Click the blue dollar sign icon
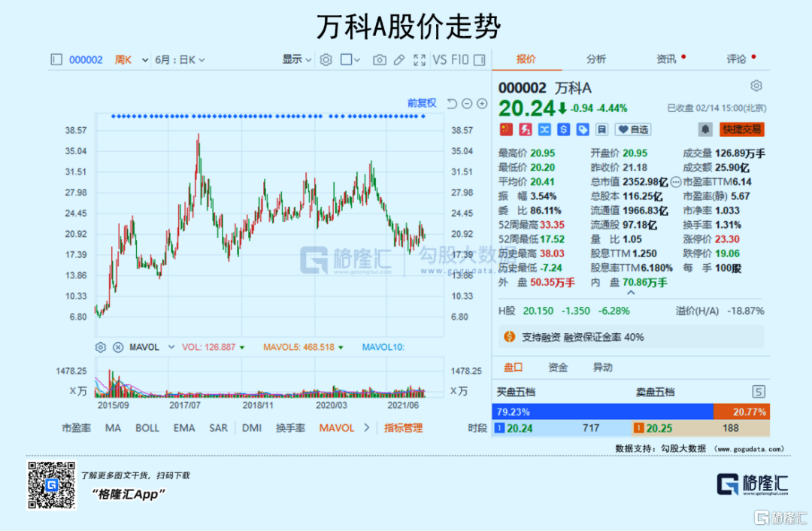812x531 pixels. [563, 129]
